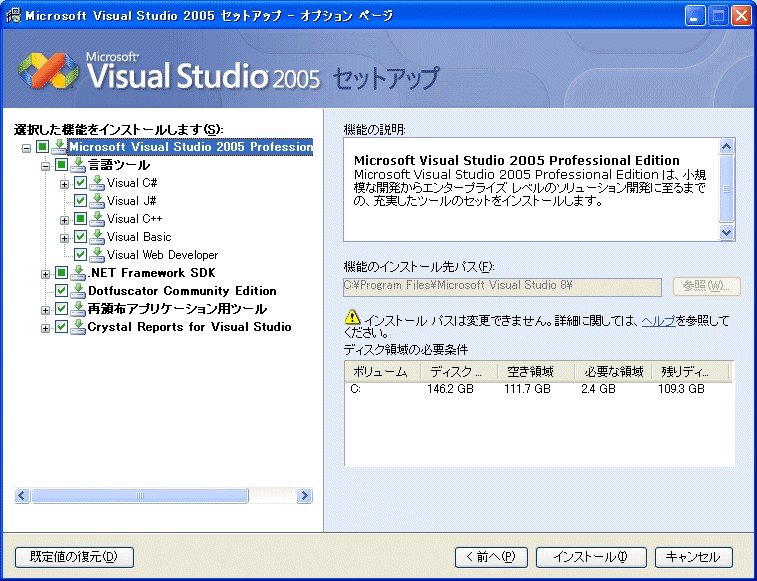
Task: Click install icon beside Visual Studio 2005 Professional root
Action: coord(59,147)
